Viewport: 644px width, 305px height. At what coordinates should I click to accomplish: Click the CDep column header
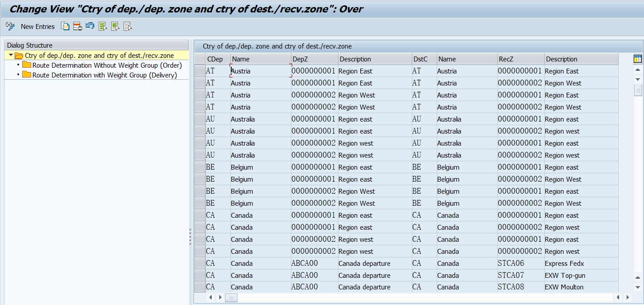click(215, 58)
